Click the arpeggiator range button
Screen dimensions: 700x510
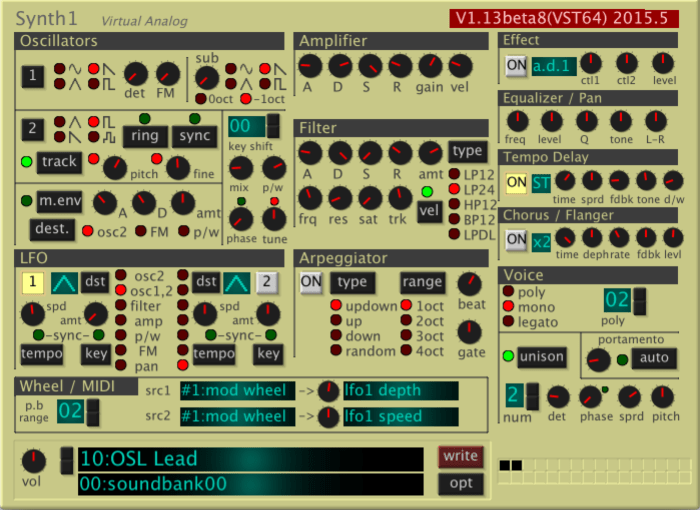422,282
